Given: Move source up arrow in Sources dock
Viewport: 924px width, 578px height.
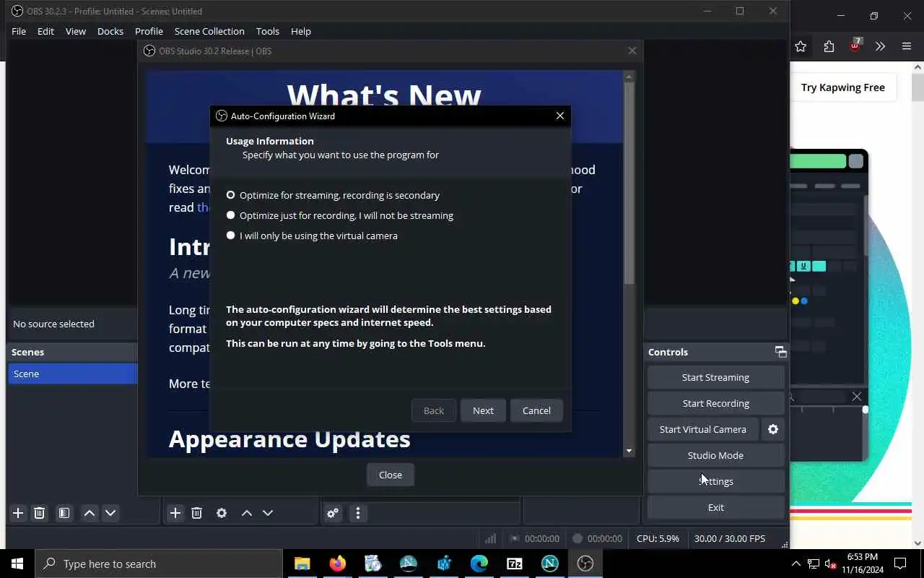Looking at the screenshot, I should tap(247, 513).
